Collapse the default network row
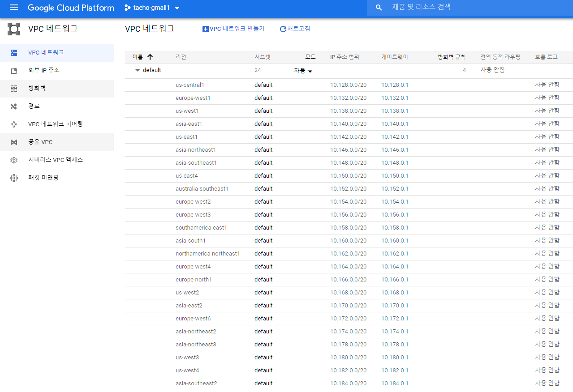This screenshot has width=573, height=392. [138, 70]
